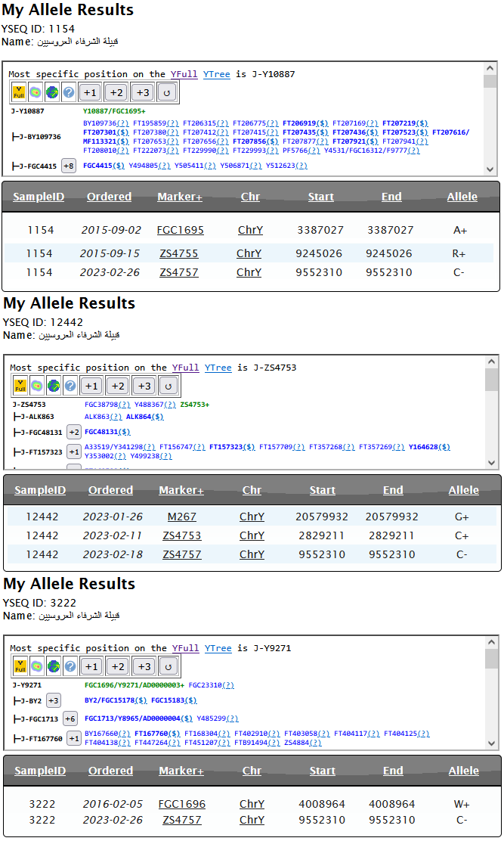Select the J-ALK863 tree node
This screenshot has height=841, width=504.
pos(38,417)
